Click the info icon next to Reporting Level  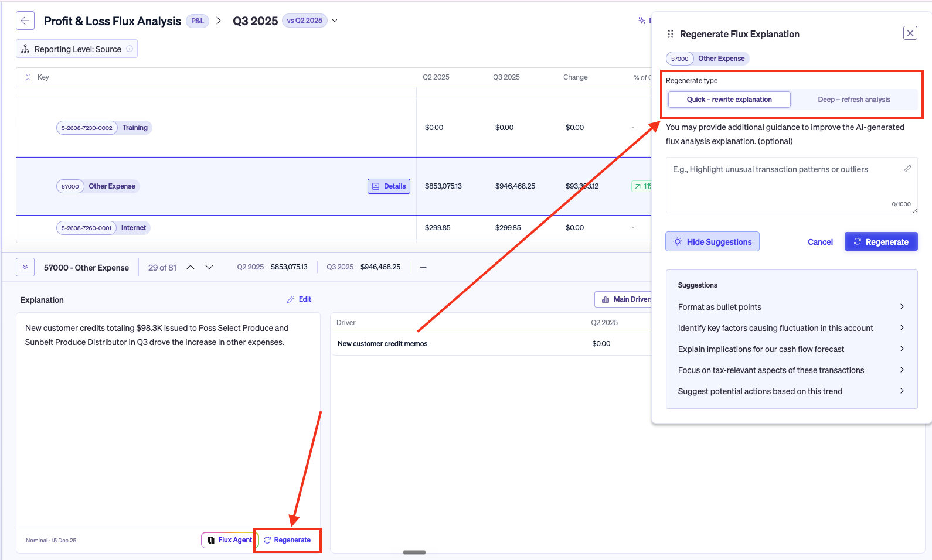tap(130, 49)
